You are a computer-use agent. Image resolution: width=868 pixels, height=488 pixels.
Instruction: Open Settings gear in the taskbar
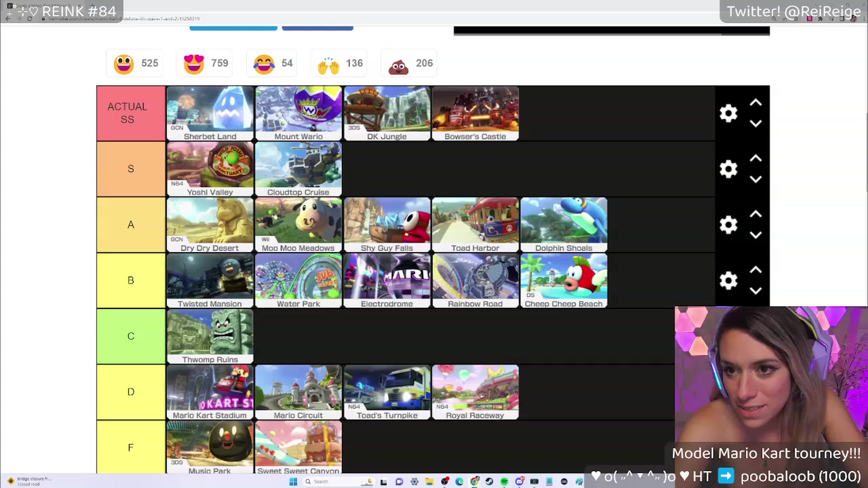(x=414, y=482)
